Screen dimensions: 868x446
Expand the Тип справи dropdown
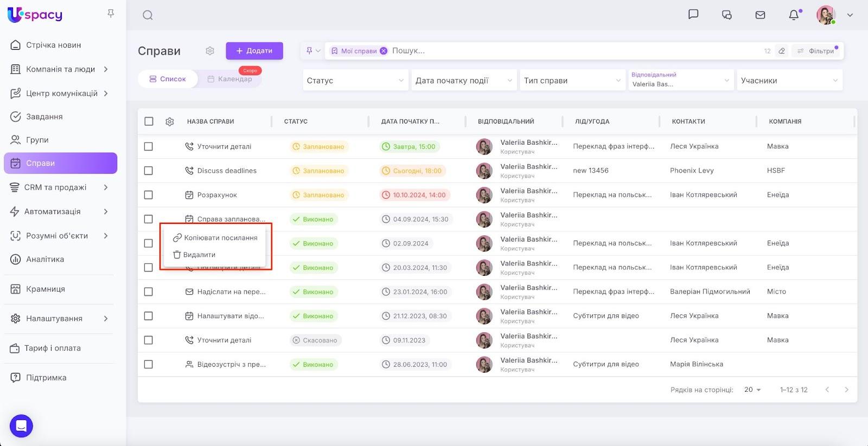point(572,81)
